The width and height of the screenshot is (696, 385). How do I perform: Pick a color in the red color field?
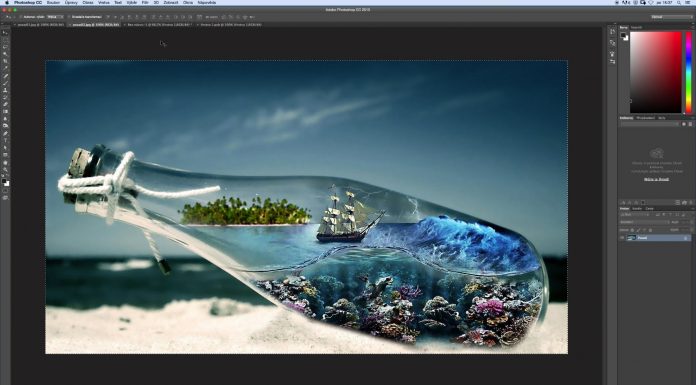[x=655, y=72]
